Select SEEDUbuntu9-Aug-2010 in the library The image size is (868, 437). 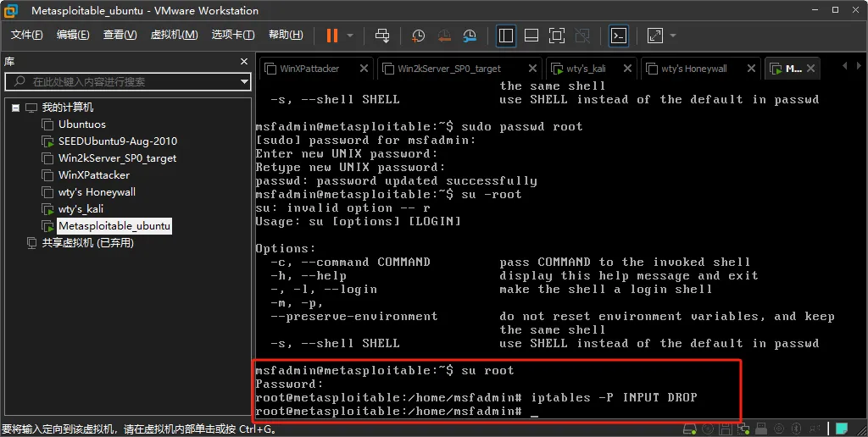coord(118,141)
